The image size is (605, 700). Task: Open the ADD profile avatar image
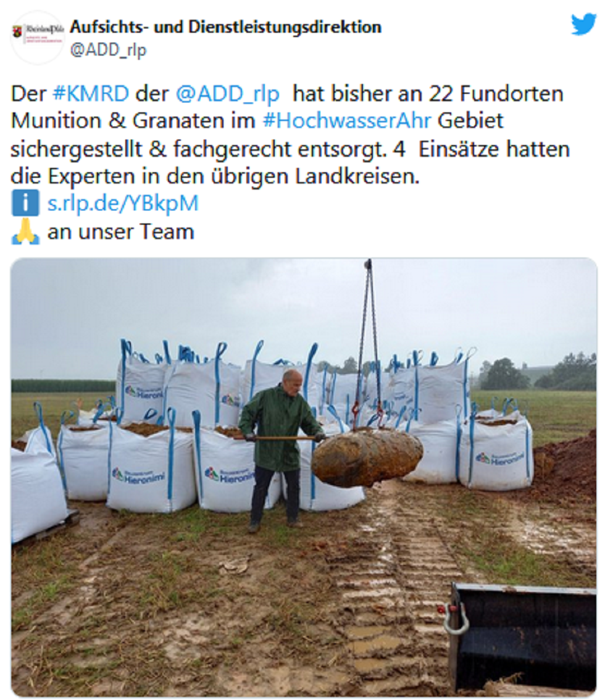coord(38,38)
